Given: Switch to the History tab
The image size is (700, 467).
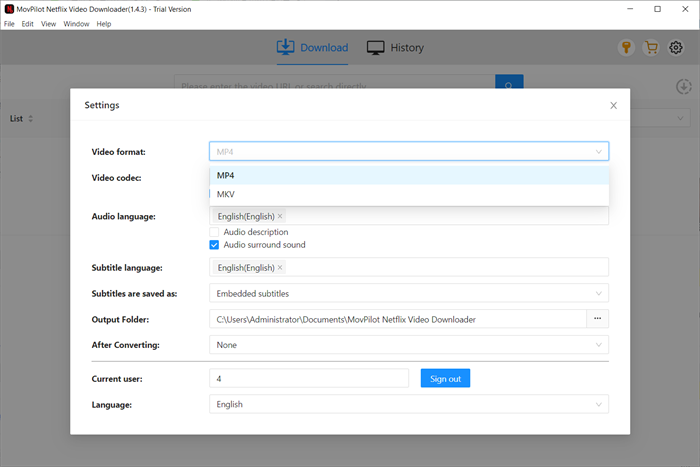Looking at the screenshot, I should pos(395,47).
